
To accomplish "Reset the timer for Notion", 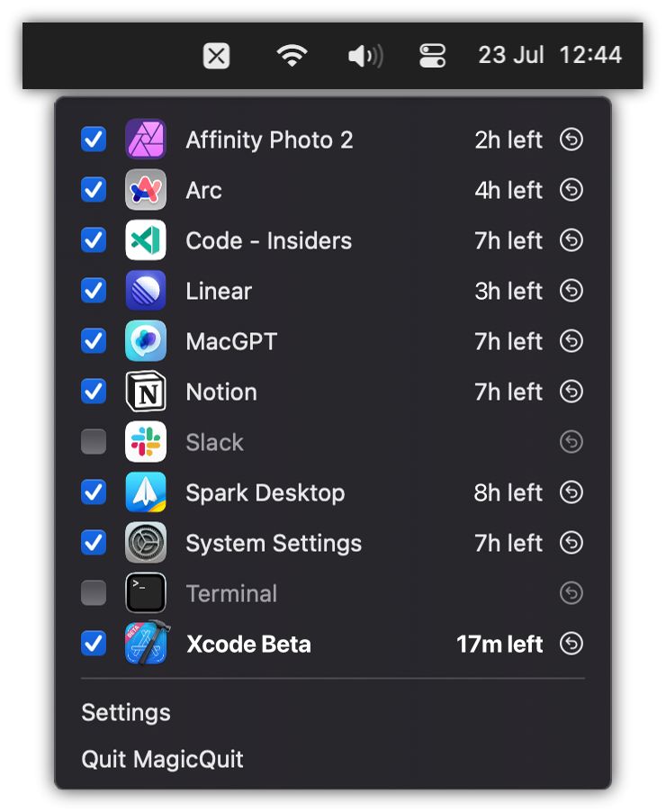I will [571, 391].
